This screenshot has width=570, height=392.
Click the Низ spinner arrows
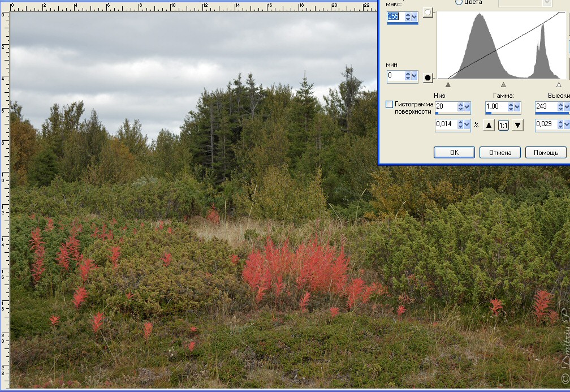coord(460,106)
